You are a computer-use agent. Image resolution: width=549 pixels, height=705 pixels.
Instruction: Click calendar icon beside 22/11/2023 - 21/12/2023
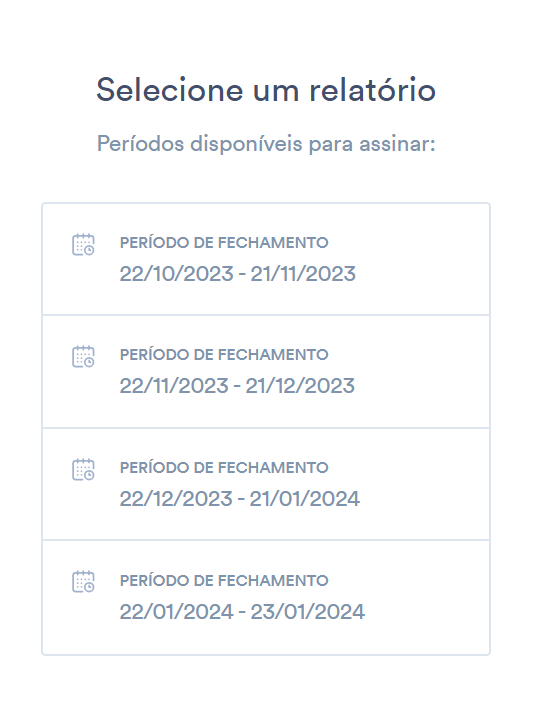tap(83, 357)
